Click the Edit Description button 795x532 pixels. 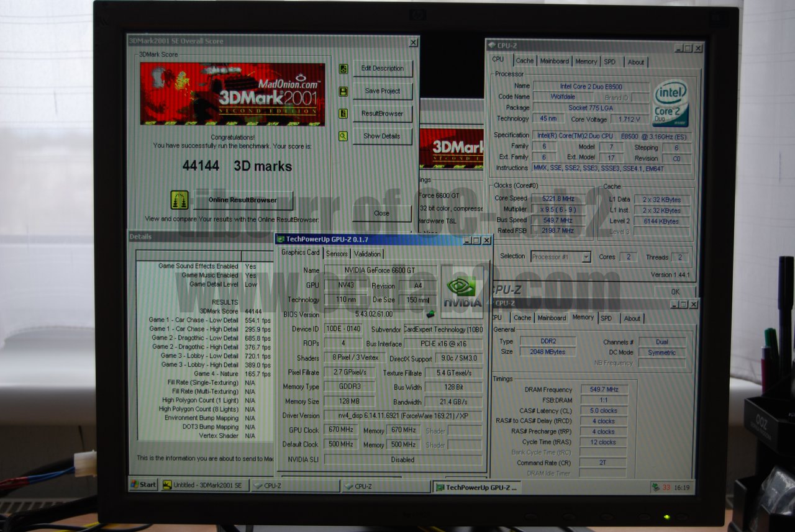click(383, 68)
